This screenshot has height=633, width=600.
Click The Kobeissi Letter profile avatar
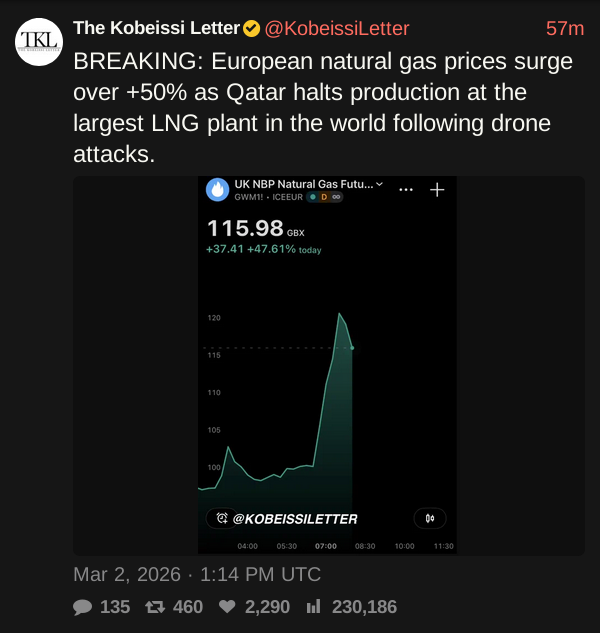click(39, 41)
